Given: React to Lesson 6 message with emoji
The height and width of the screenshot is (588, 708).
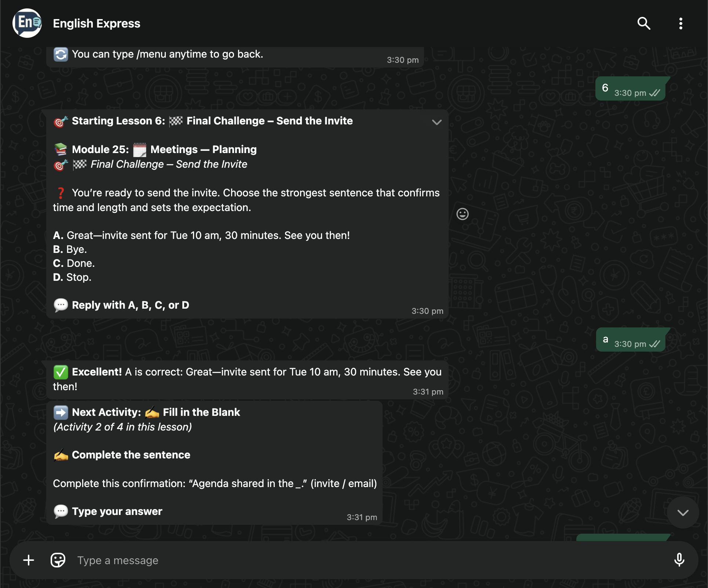Looking at the screenshot, I should click(462, 214).
